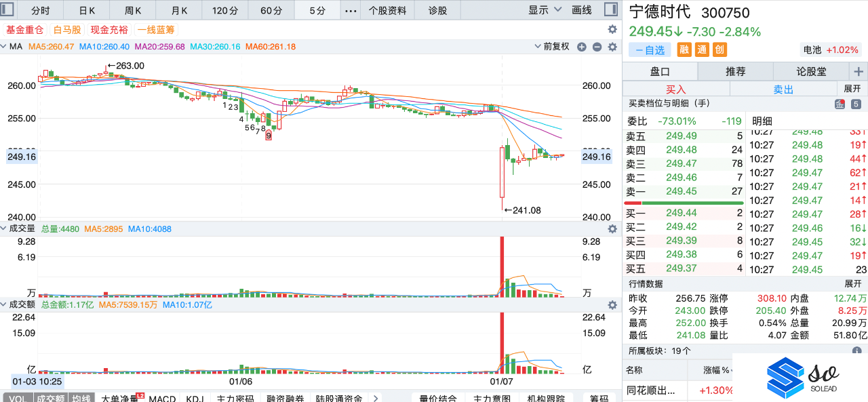The width and height of the screenshot is (868, 402).
Task: Click the 通 stock-connect badge
Action: [702, 49]
